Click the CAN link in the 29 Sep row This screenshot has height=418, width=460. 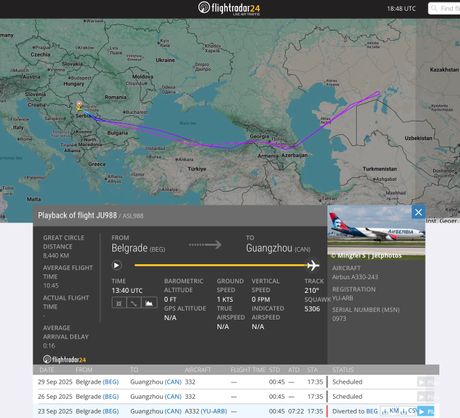[x=173, y=382]
